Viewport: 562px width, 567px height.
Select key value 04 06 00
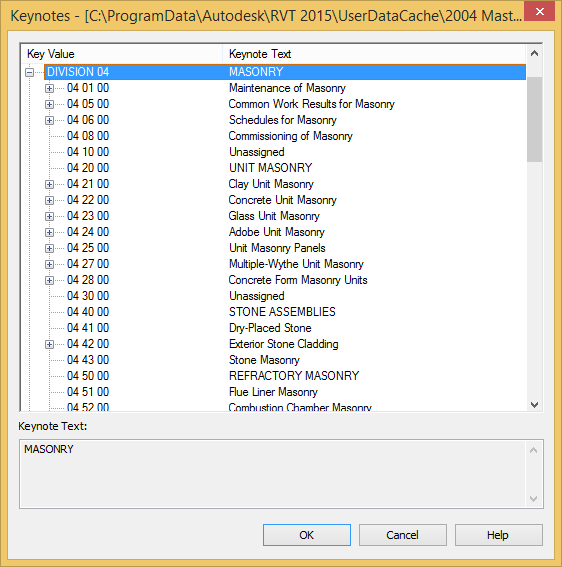(88, 120)
